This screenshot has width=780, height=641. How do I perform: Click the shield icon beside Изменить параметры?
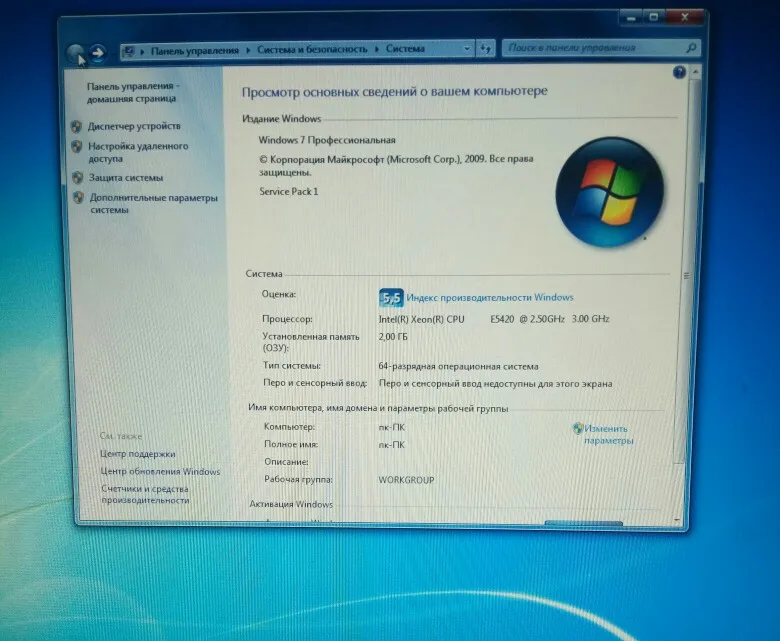tap(578, 428)
